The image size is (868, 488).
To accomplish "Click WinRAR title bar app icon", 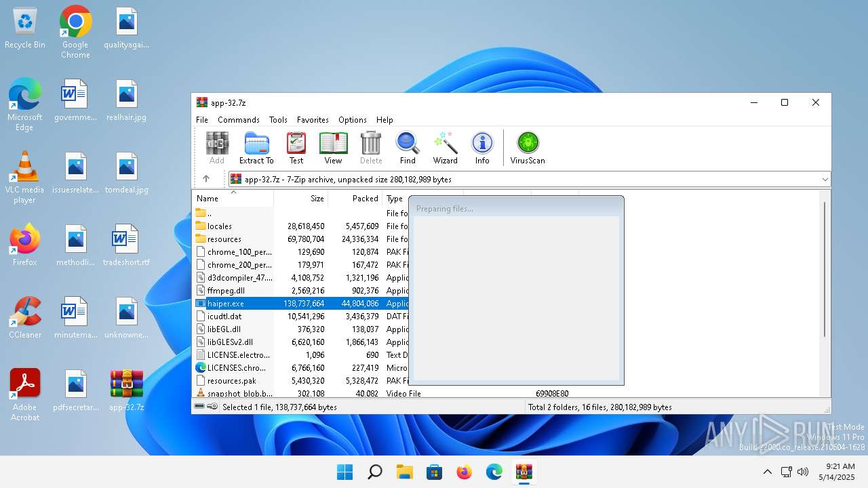I will click(x=202, y=103).
